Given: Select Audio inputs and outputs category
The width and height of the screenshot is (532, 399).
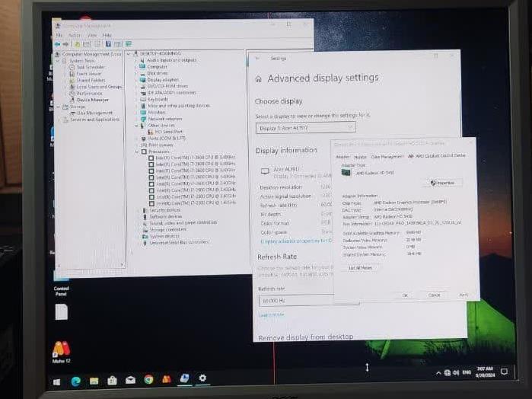Looking at the screenshot, I should (x=172, y=60).
